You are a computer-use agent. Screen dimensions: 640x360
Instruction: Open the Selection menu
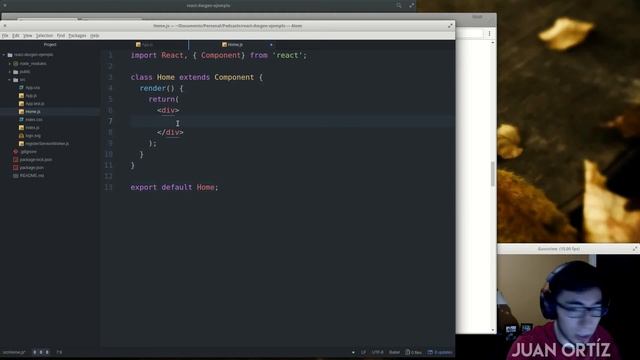pos(44,36)
